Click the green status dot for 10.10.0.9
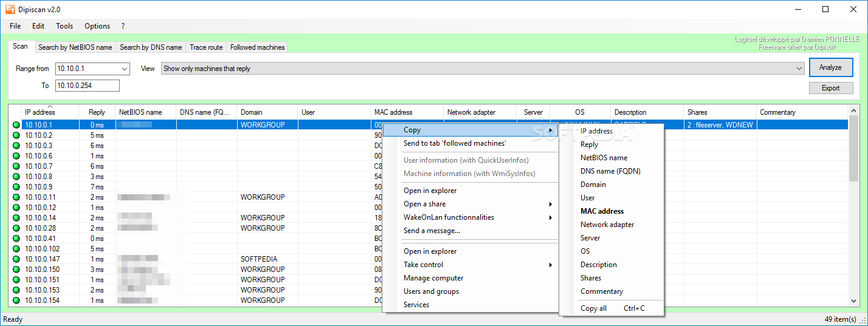This screenshot has height=326, width=868. coord(16,187)
